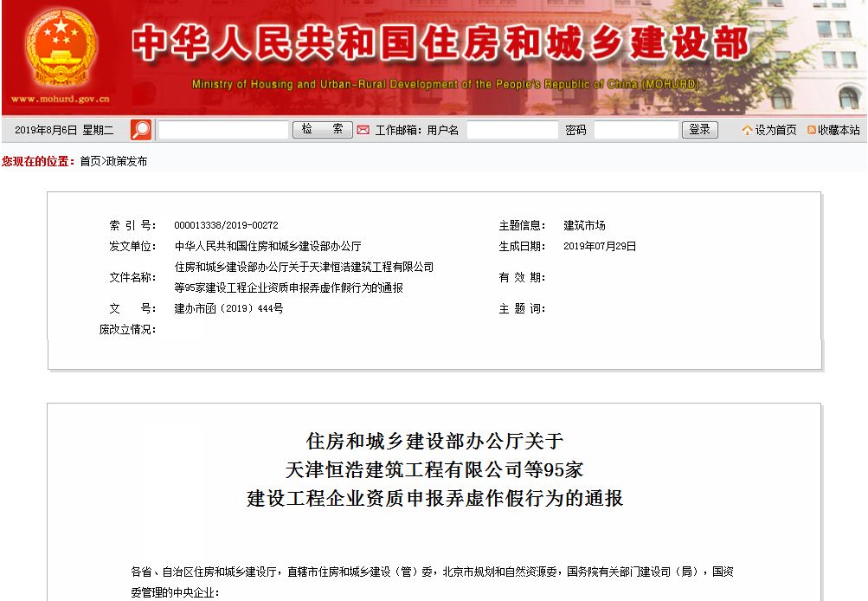
Task: Click the heading line 建设工程企业资质申报弄虚作假行为的通报
Action: [434, 498]
